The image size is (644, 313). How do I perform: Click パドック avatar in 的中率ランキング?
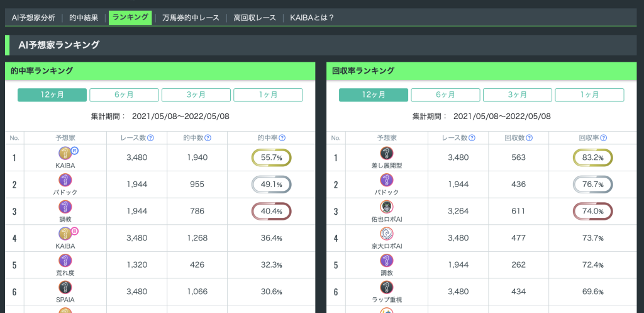65,180
